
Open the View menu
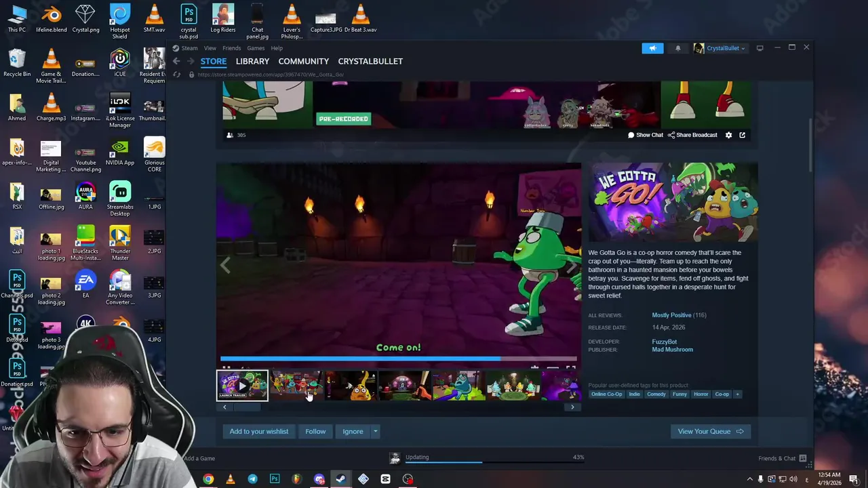(x=210, y=48)
